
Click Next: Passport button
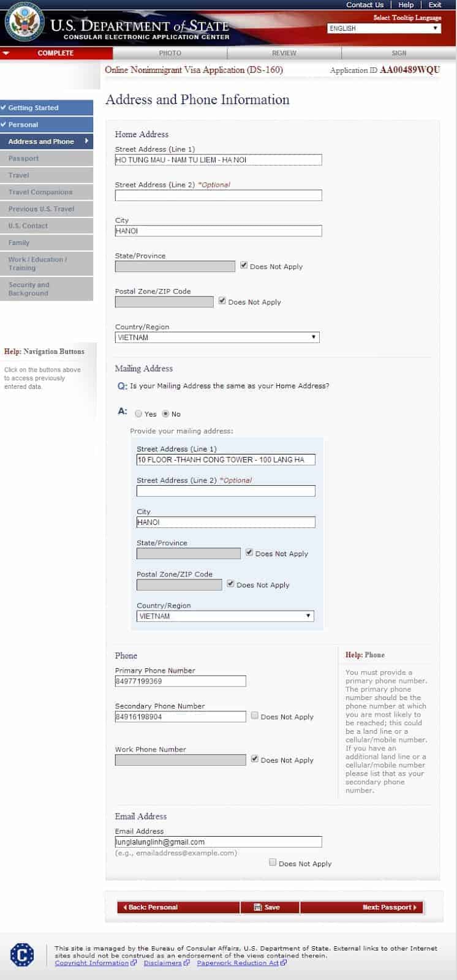click(x=361, y=907)
